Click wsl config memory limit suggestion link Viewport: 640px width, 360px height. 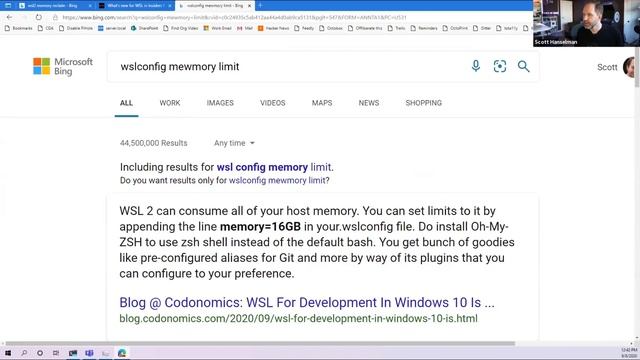[274, 167]
